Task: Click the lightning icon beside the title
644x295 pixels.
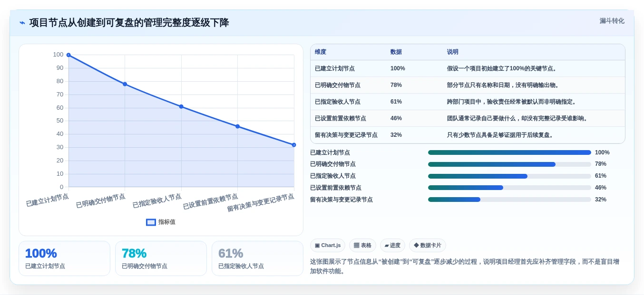Action: tap(22, 23)
